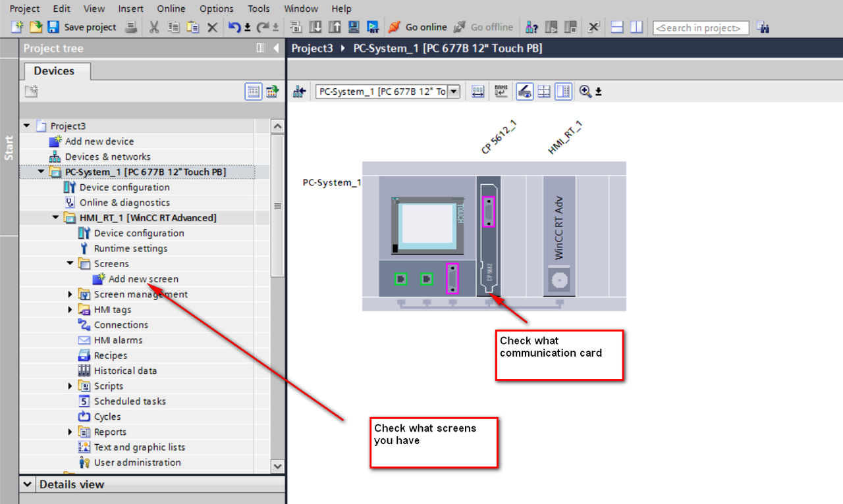
Task: Click the Compile icon in toolbar
Action: 296,27
